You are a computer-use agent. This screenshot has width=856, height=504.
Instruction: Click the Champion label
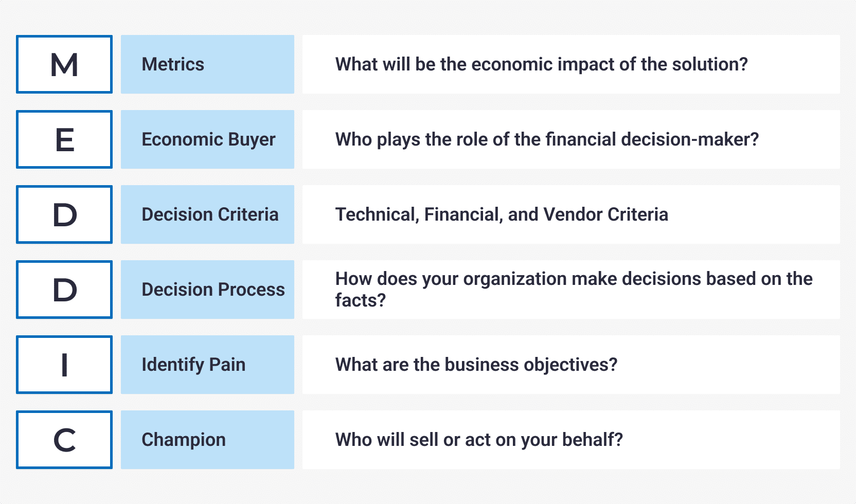184,440
